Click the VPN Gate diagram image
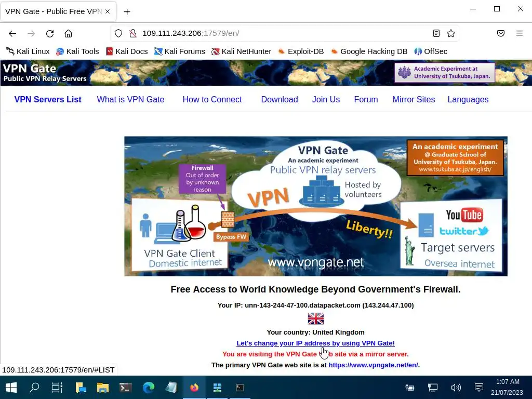This screenshot has height=399, width=532. (x=316, y=206)
